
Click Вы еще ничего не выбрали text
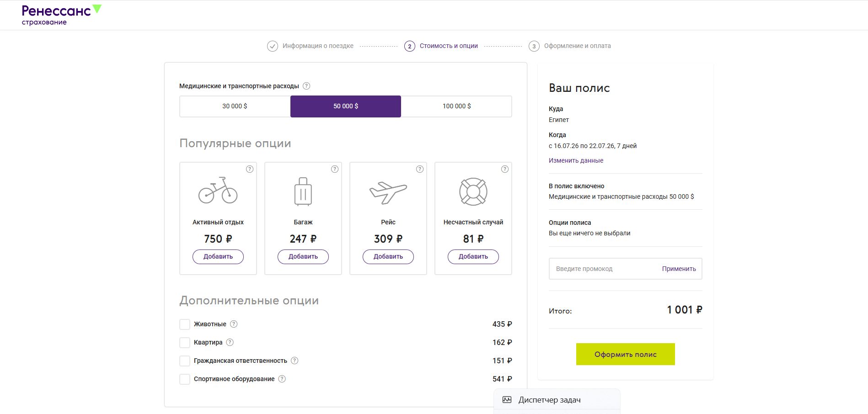pyautogui.click(x=589, y=233)
